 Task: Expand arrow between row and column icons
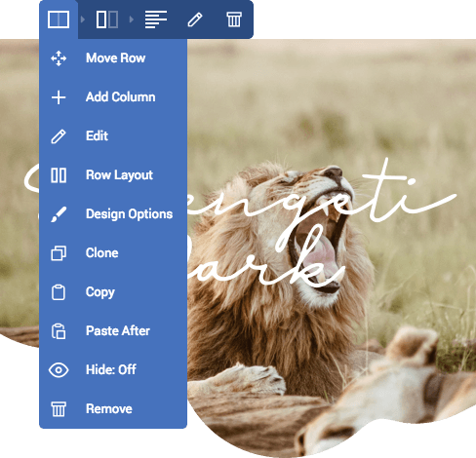coord(83,19)
